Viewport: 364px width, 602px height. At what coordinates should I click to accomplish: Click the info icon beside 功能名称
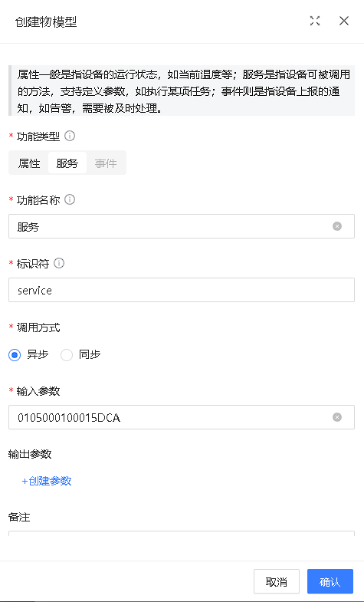[x=70, y=199]
